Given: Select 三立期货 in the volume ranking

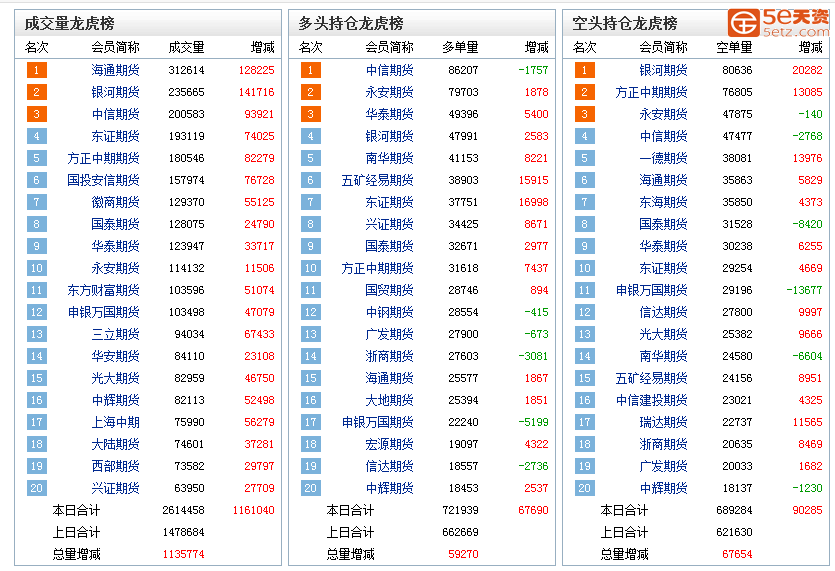Looking at the screenshot, I should 115,334.
